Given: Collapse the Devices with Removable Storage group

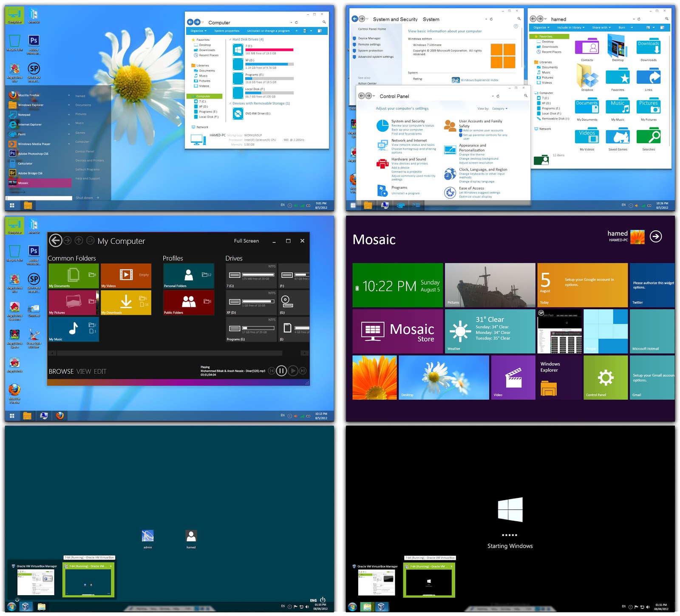Looking at the screenshot, I should click(230, 103).
